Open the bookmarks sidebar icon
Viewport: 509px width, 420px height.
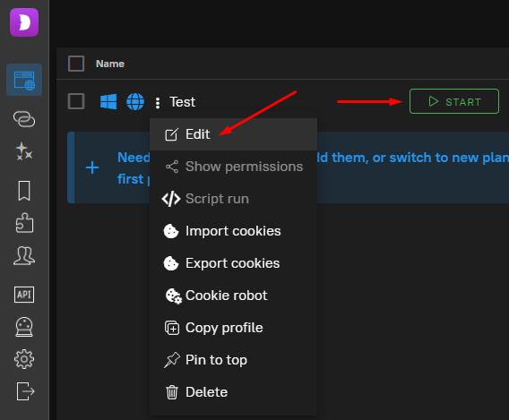tap(24, 191)
